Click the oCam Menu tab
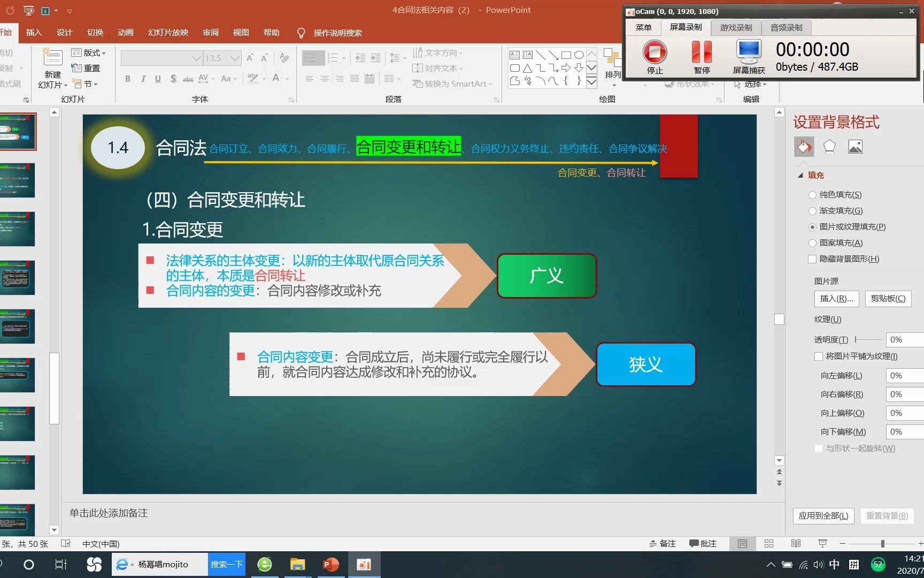 643,27
